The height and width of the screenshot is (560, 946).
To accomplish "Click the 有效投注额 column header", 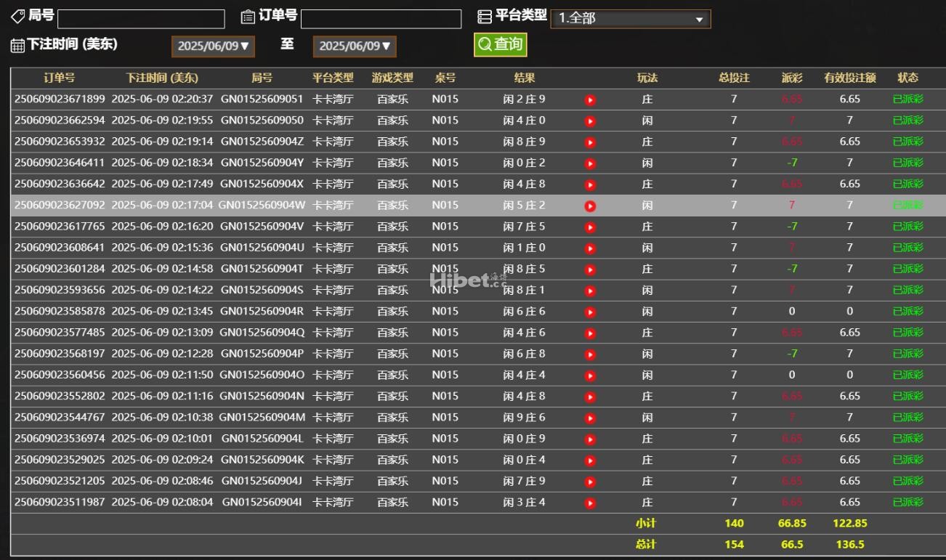I will click(849, 78).
